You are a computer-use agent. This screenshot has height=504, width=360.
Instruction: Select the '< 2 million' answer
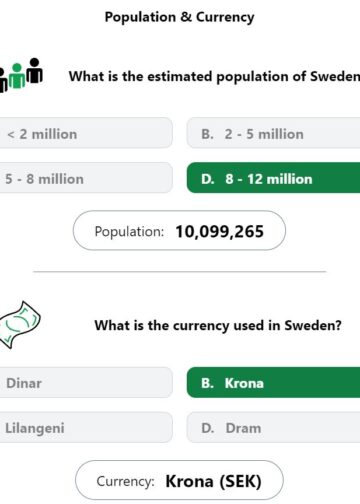tap(86, 133)
